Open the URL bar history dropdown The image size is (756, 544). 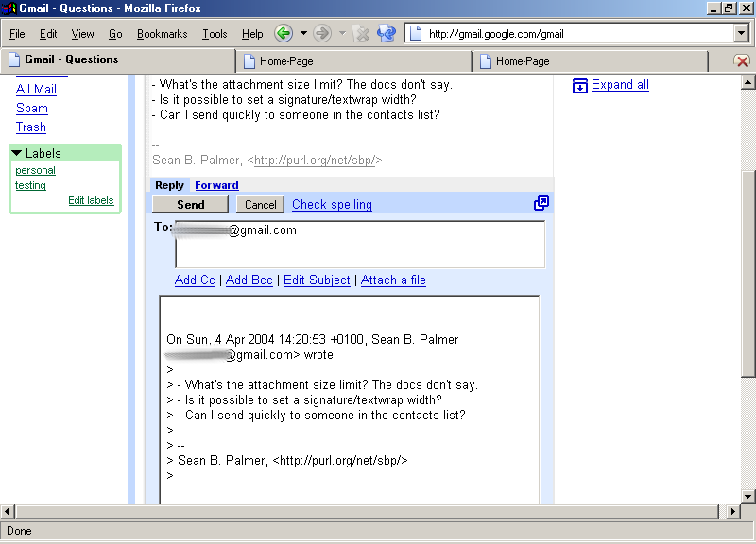740,34
